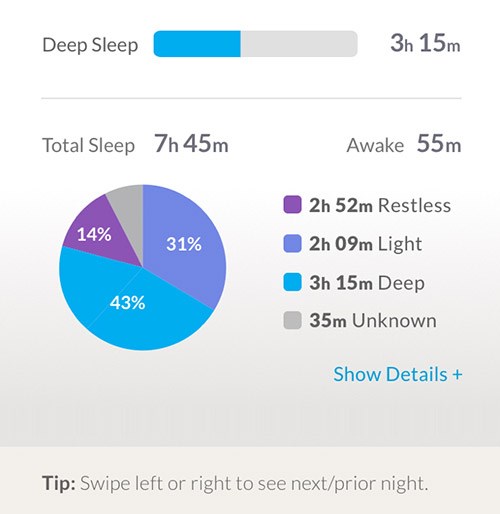Tap the 3h 15m deep sleep value

pos(425,43)
